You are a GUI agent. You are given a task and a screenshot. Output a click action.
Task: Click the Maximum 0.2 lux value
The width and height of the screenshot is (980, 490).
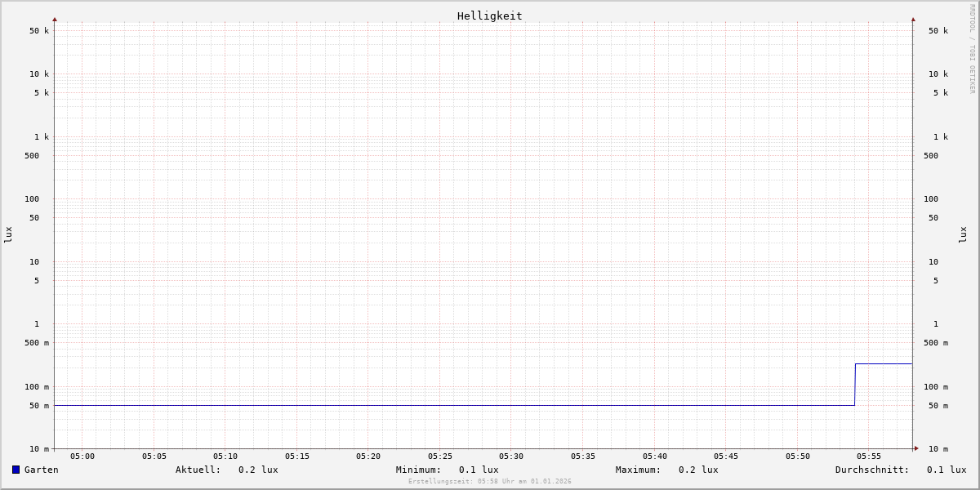click(698, 470)
